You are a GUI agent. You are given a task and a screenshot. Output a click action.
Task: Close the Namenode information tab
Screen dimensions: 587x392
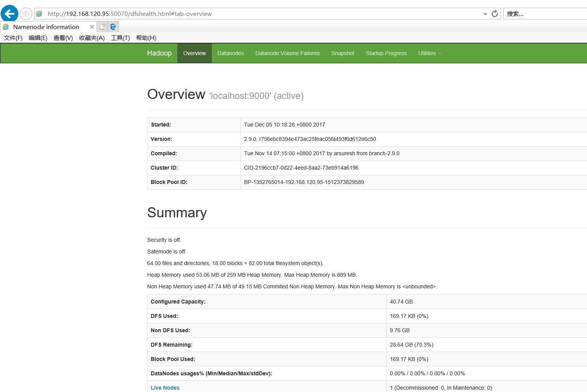tap(92, 27)
